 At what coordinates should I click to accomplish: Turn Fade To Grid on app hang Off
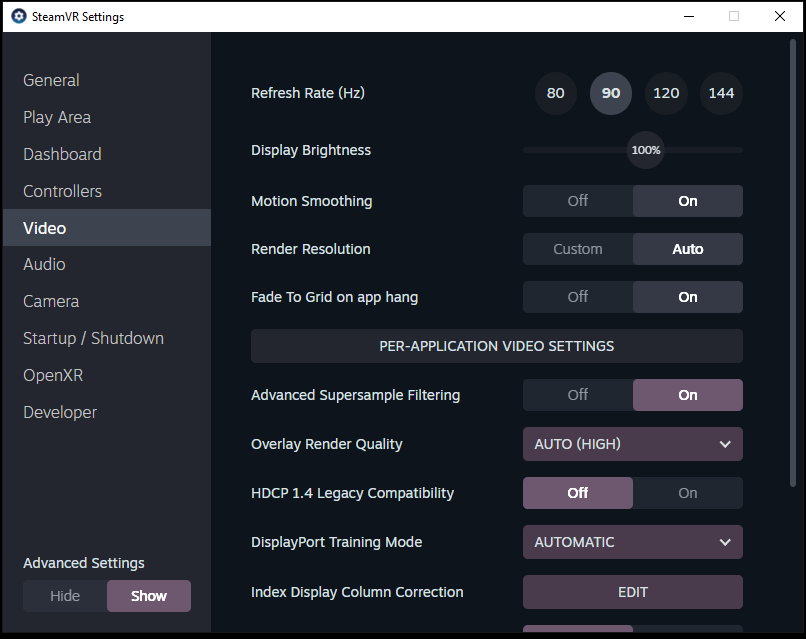[x=578, y=297]
